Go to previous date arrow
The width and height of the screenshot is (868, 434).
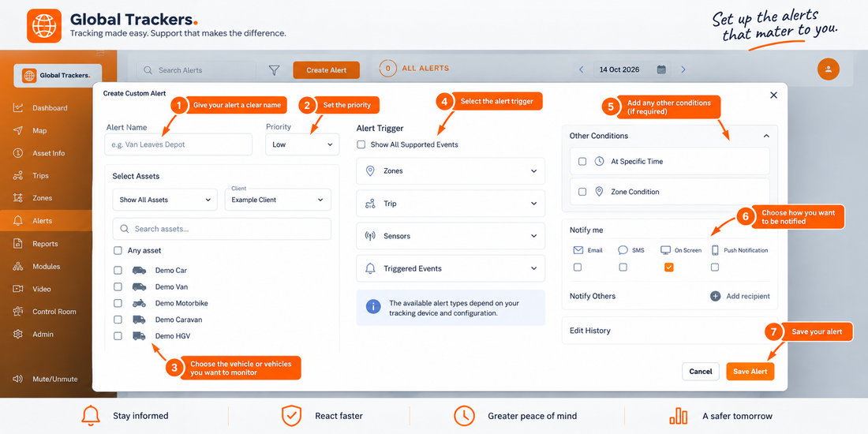click(x=582, y=69)
